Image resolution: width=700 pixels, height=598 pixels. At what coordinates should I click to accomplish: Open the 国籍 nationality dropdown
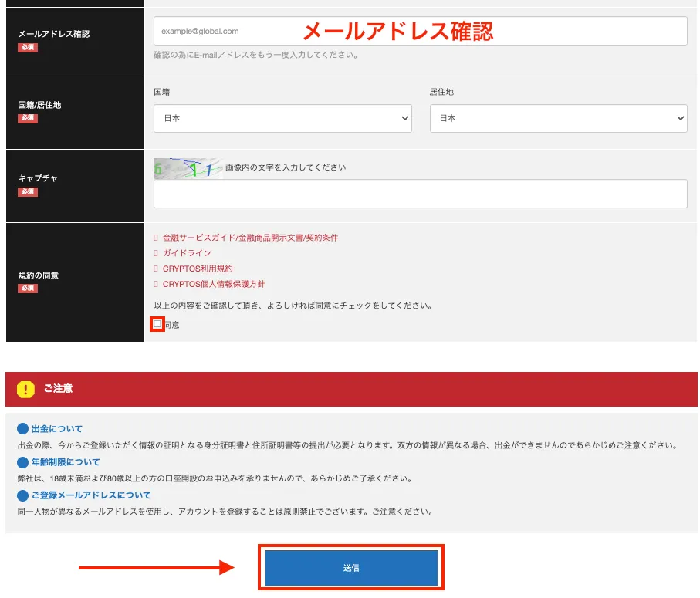pyautogui.click(x=282, y=118)
